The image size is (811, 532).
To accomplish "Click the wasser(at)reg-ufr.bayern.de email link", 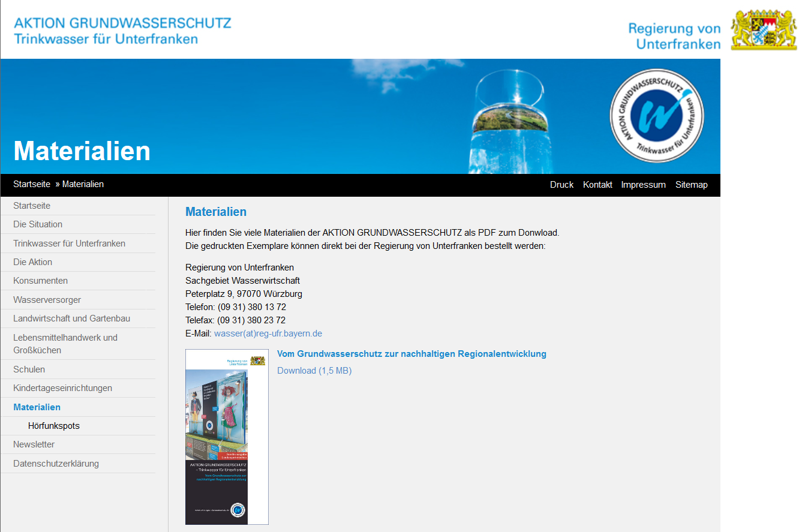I will [268, 333].
